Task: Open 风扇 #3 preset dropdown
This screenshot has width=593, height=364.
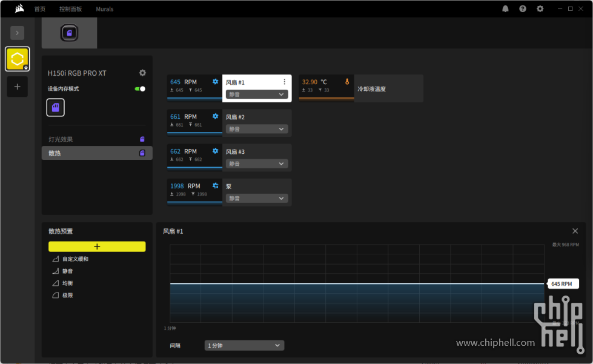Action: tap(257, 164)
